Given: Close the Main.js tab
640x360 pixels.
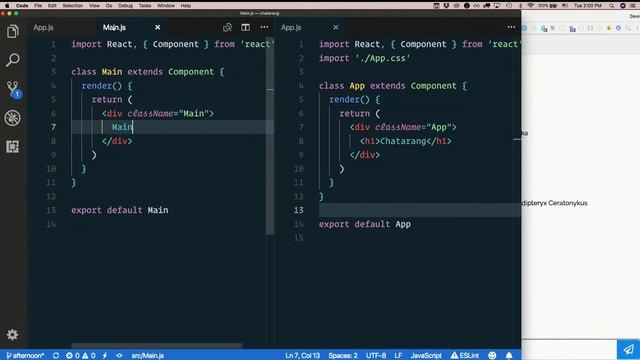Looking at the screenshot, I should tap(158, 27).
